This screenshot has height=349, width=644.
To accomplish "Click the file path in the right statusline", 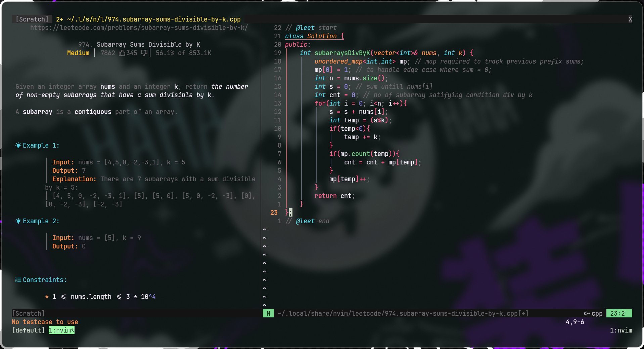I will (x=403, y=314).
